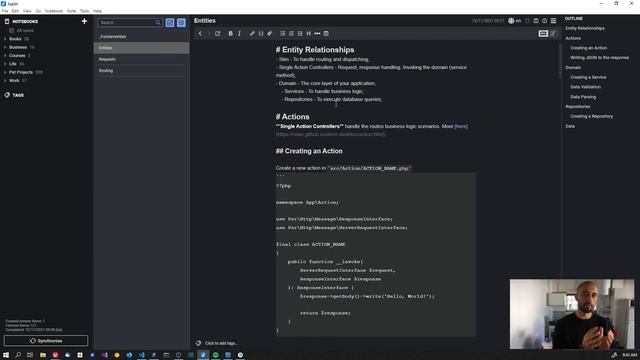Open the Help menu

[x=97, y=11]
